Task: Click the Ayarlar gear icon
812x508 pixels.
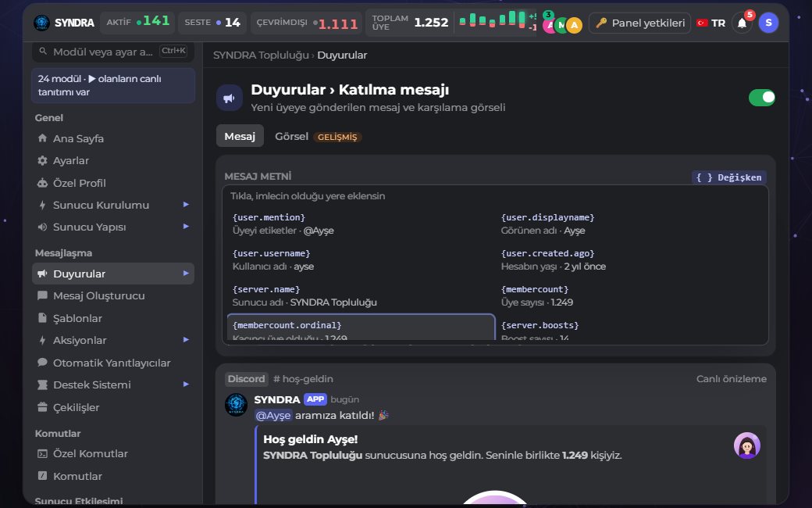Action: pos(42,161)
